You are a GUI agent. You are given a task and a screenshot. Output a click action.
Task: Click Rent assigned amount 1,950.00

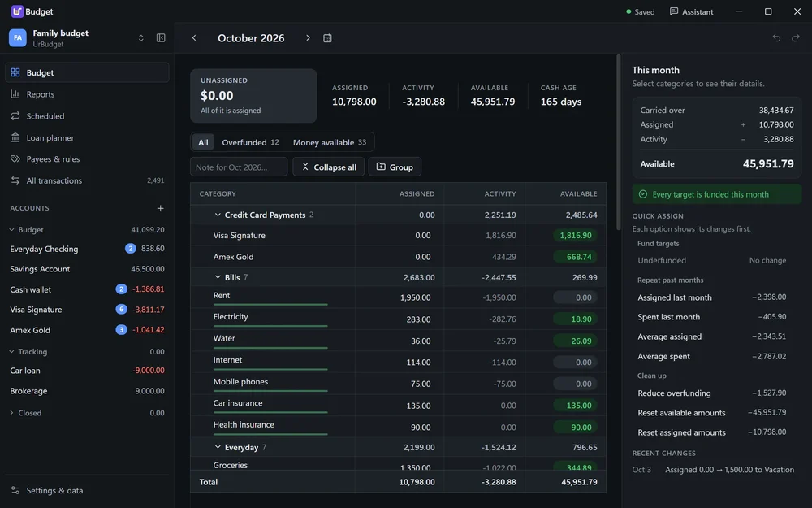pos(415,297)
